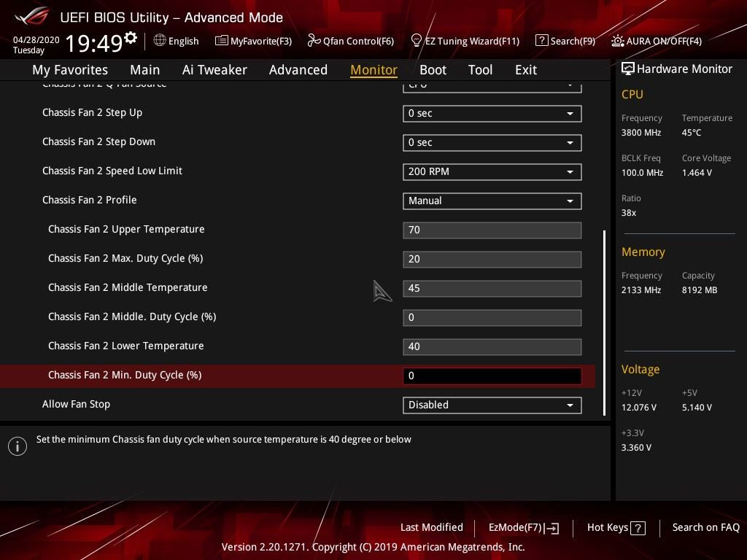Switch to the Main tab
747x560 pixels.
(x=145, y=70)
